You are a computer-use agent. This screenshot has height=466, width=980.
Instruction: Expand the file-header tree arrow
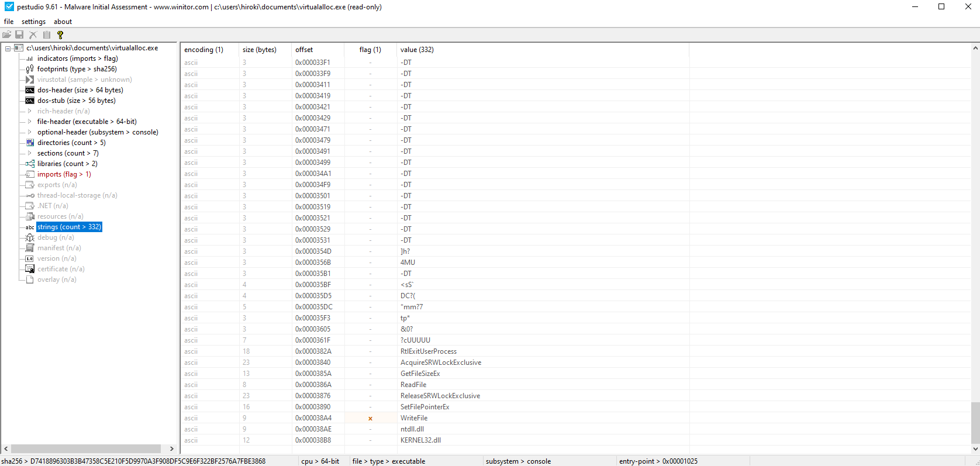(30, 122)
